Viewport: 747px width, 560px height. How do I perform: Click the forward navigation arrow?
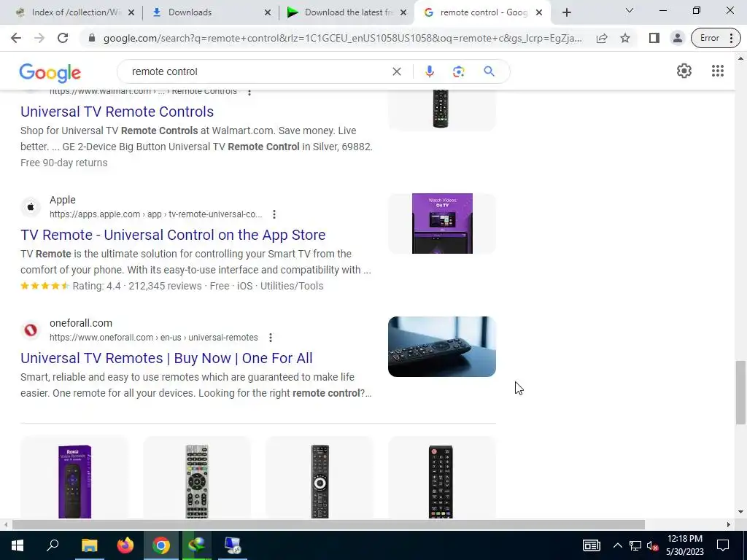tap(39, 38)
